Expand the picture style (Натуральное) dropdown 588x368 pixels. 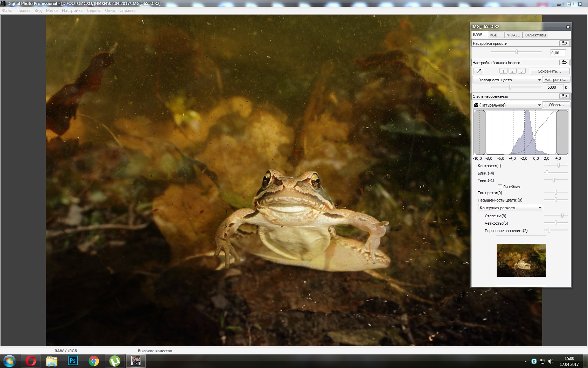507,105
